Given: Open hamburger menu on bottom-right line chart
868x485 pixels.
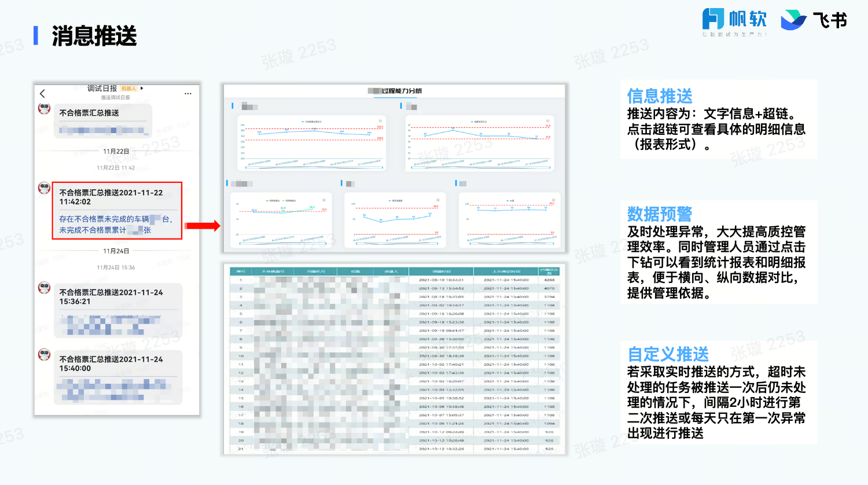Looking at the screenshot, I should pos(553,200).
